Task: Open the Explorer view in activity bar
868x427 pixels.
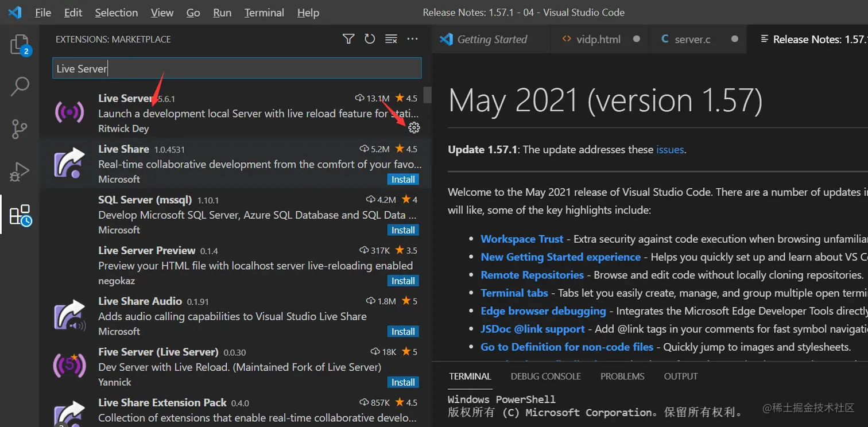Action: (20, 45)
